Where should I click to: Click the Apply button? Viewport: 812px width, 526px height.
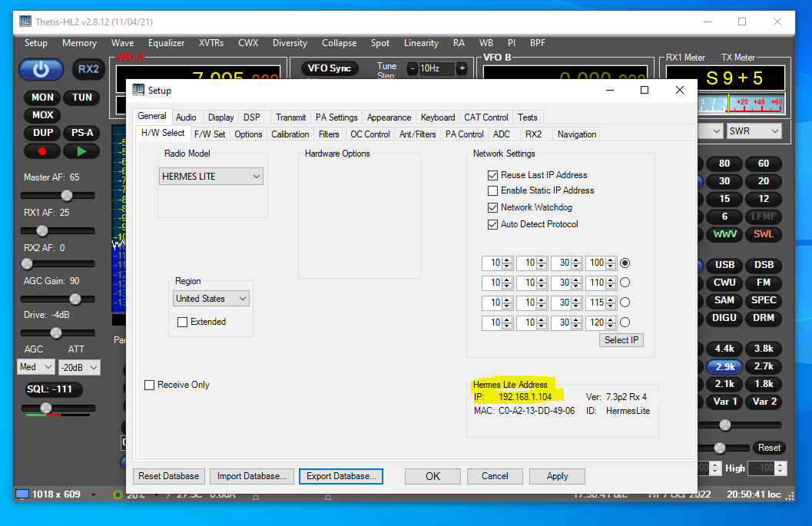pyautogui.click(x=557, y=476)
